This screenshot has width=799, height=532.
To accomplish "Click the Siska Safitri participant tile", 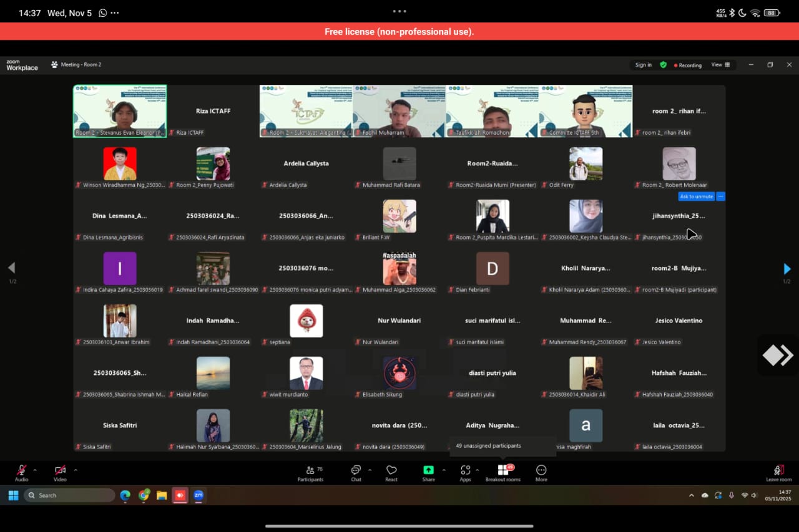I will [x=120, y=425].
